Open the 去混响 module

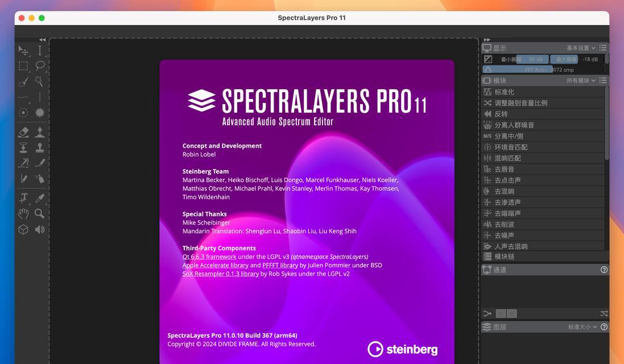(x=543, y=191)
